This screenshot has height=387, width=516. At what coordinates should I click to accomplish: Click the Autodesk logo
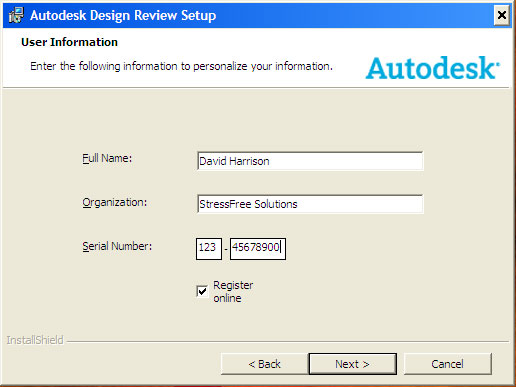click(432, 68)
